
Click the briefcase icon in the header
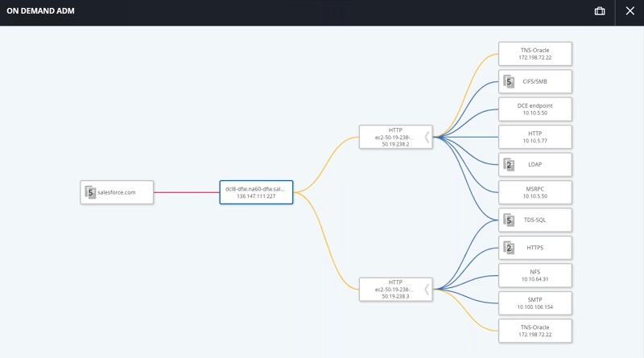click(x=600, y=11)
